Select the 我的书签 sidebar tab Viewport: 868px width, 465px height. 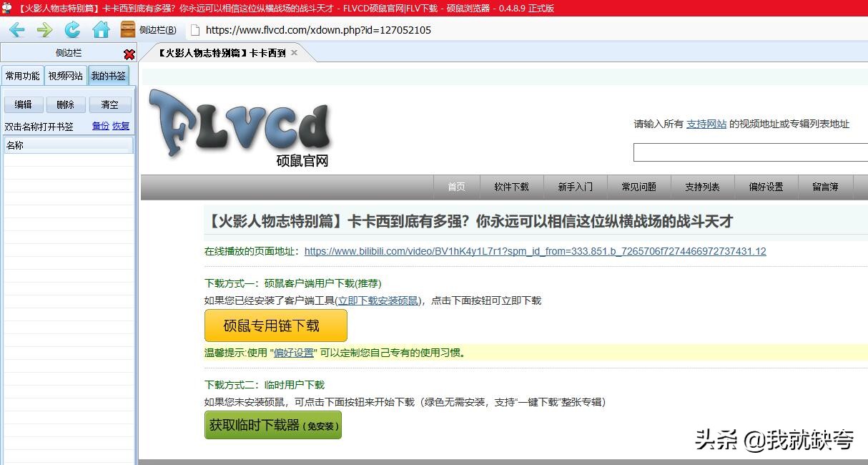[x=109, y=76]
